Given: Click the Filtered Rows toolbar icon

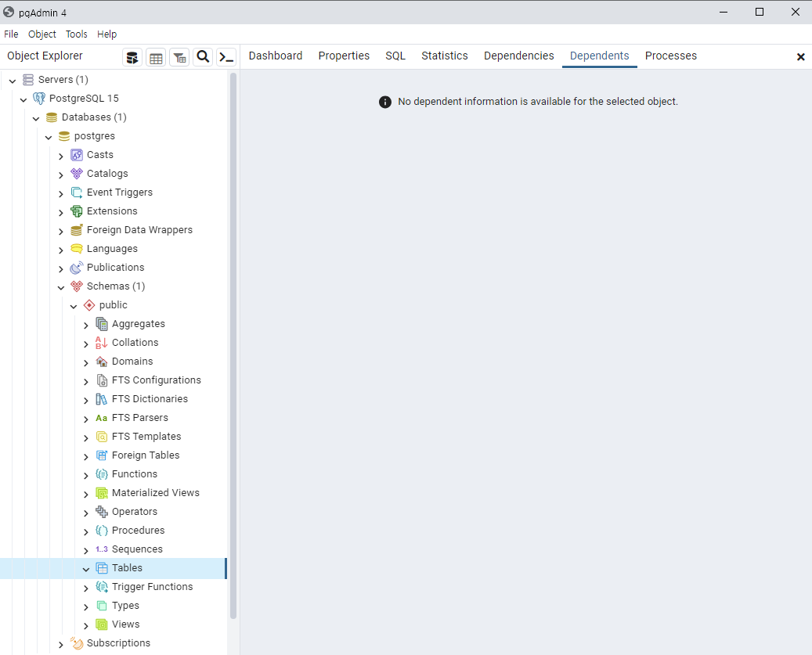Looking at the screenshot, I should 179,57.
